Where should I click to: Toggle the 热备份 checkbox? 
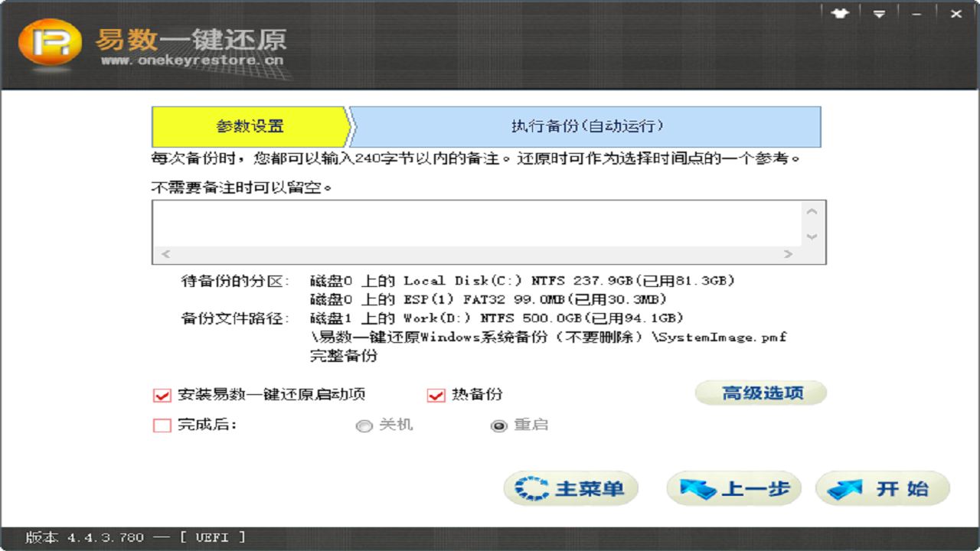point(436,396)
